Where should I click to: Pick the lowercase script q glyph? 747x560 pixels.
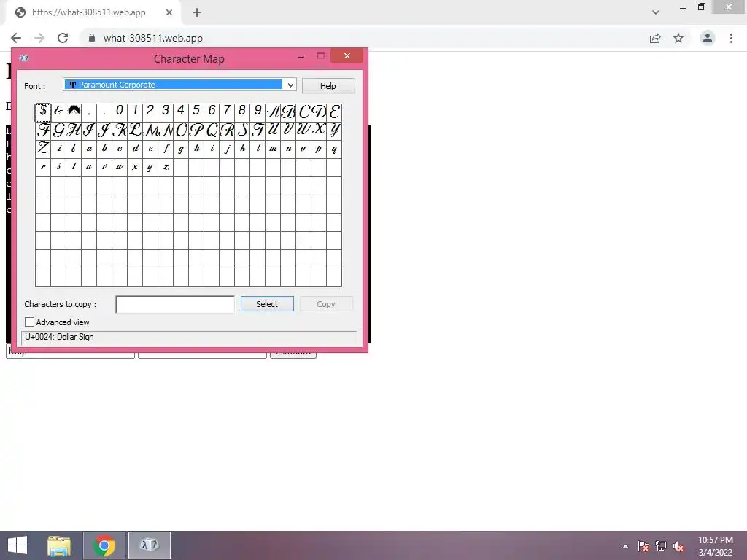[334, 149]
